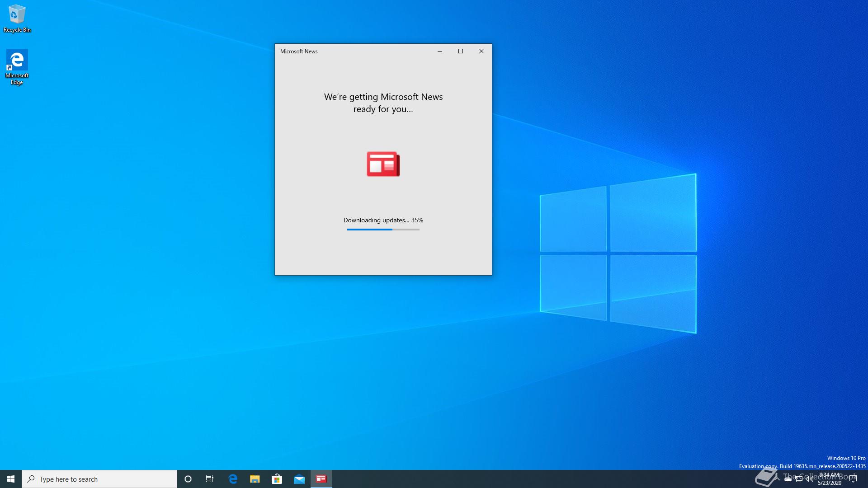Click the Cortana circle icon
The width and height of the screenshot is (868, 488).
(x=188, y=479)
